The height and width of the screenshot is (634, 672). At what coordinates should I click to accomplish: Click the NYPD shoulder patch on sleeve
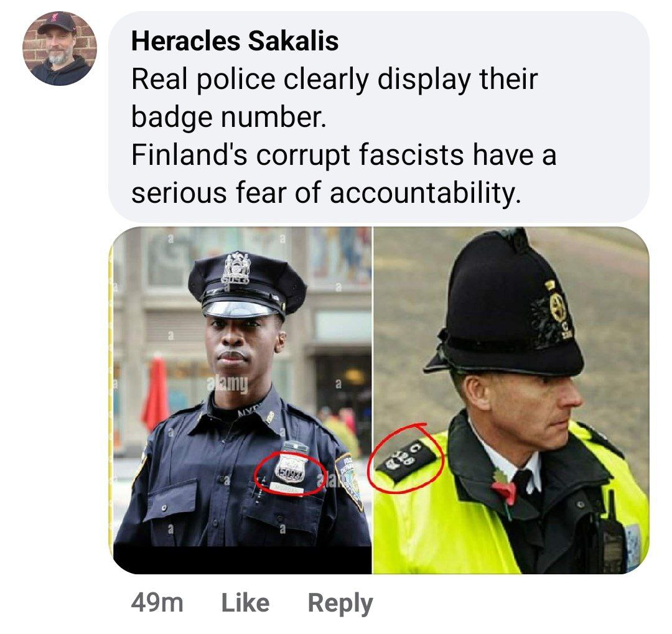click(350, 481)
